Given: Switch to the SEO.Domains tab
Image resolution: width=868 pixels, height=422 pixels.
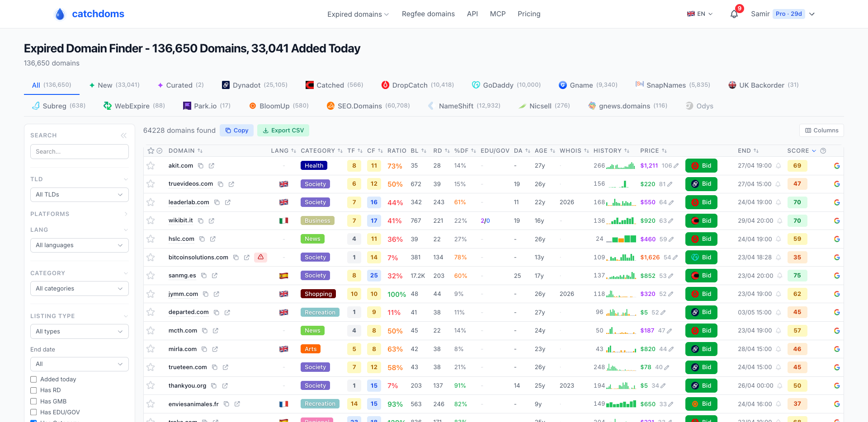Looking at the screenshot, I should point(368,106).
